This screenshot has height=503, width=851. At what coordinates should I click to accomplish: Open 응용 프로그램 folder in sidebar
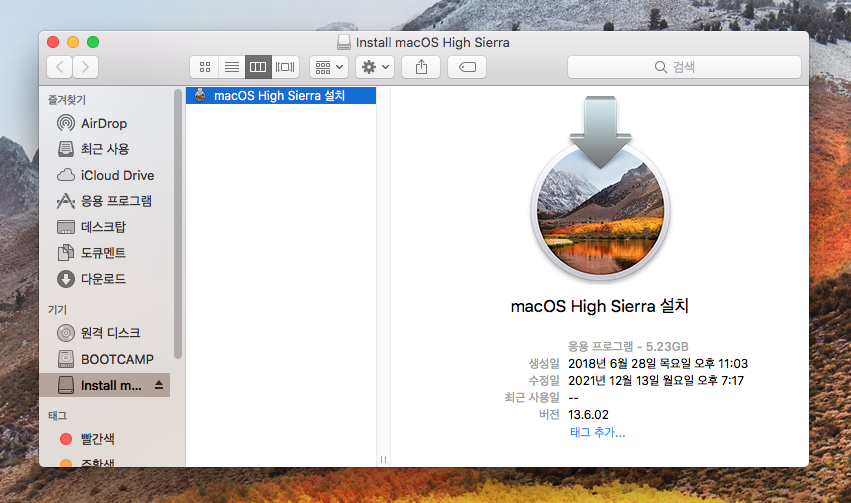(104, 201)
